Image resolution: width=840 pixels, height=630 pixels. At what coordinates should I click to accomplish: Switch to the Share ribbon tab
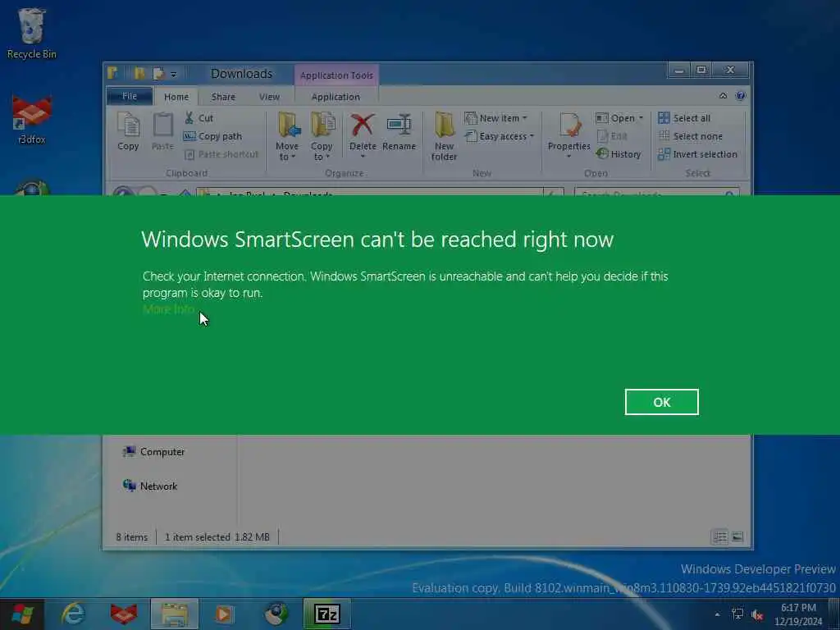click(223, 97)
